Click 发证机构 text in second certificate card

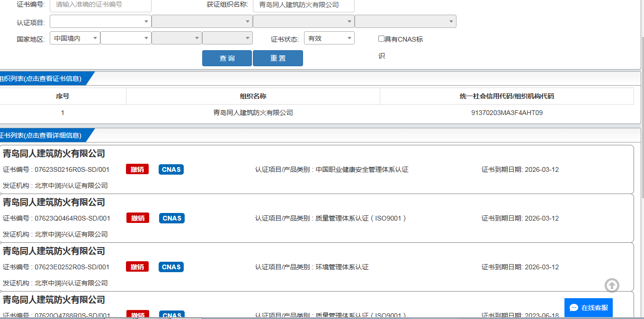[55, 234]
